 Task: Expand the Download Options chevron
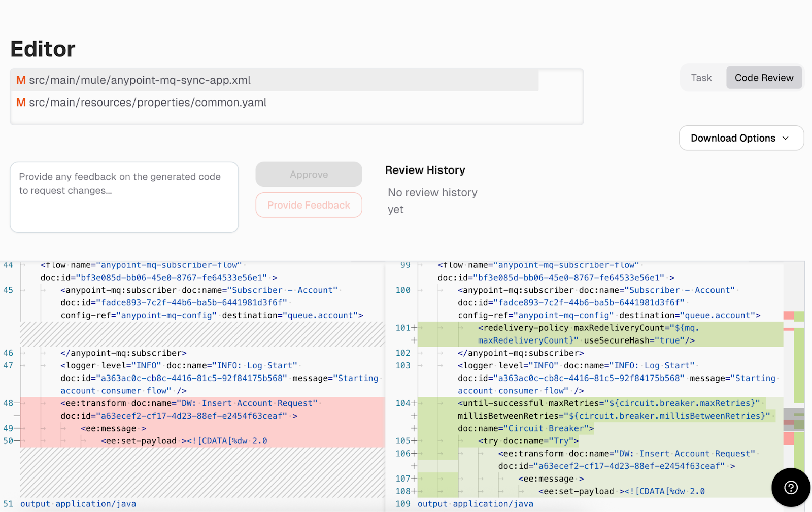(786, 138)
